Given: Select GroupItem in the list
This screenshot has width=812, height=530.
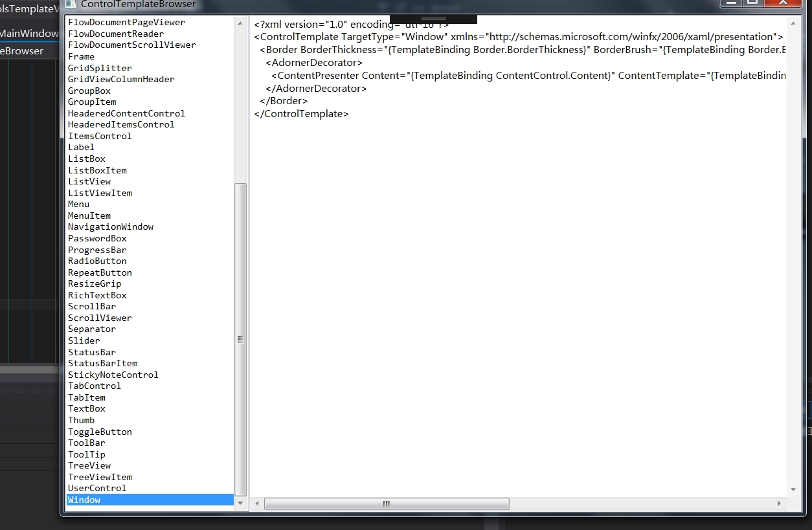Looking at the screenshot, I should click(150, 102).
